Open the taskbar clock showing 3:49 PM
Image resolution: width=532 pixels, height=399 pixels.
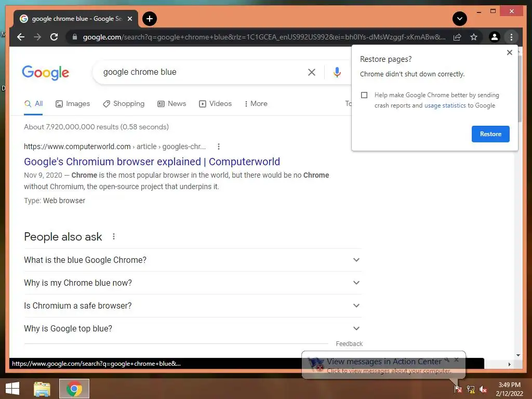click(509, 389)
